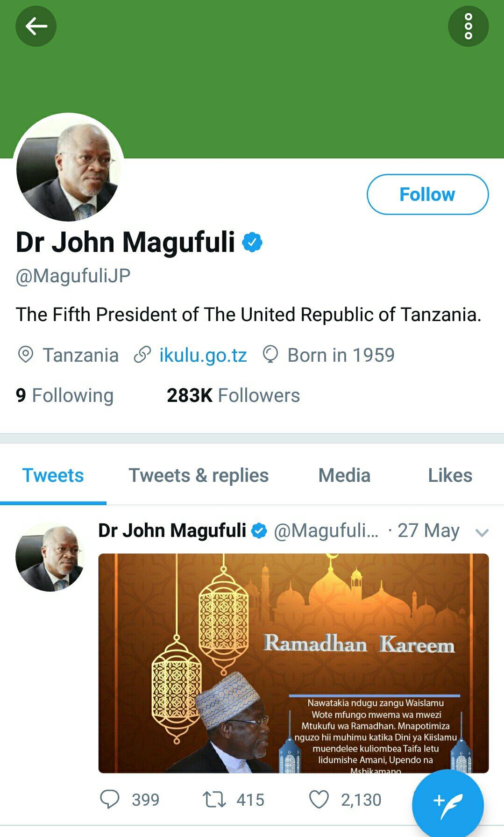Open the three-dot overflow menu
The width and height of the screenshot is (504, 837).
coord(468,26)
